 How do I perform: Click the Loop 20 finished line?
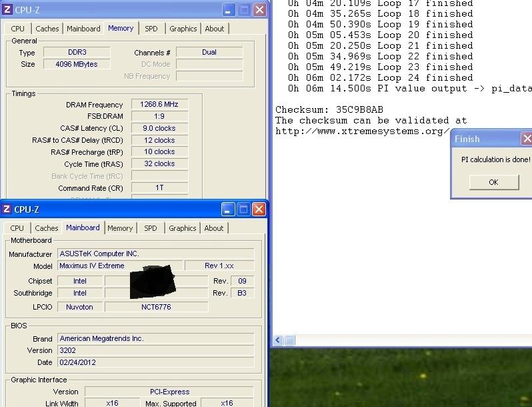click(381, 35)
